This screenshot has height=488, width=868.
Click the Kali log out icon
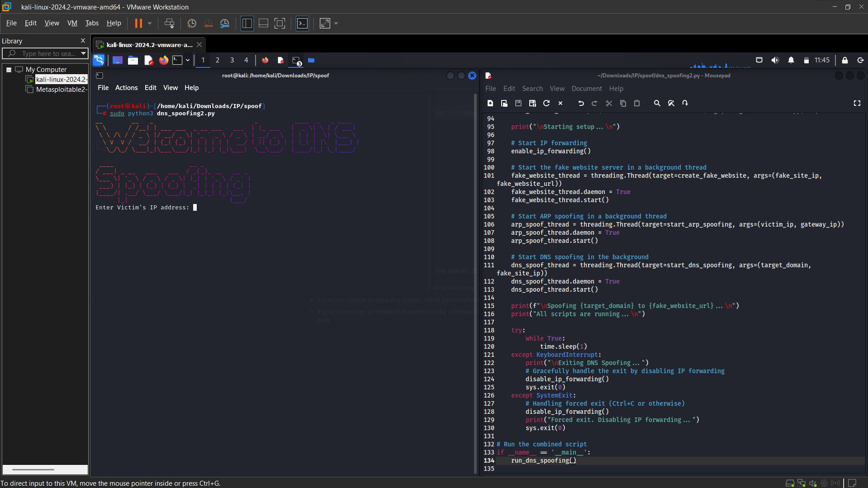click(860, 60)
